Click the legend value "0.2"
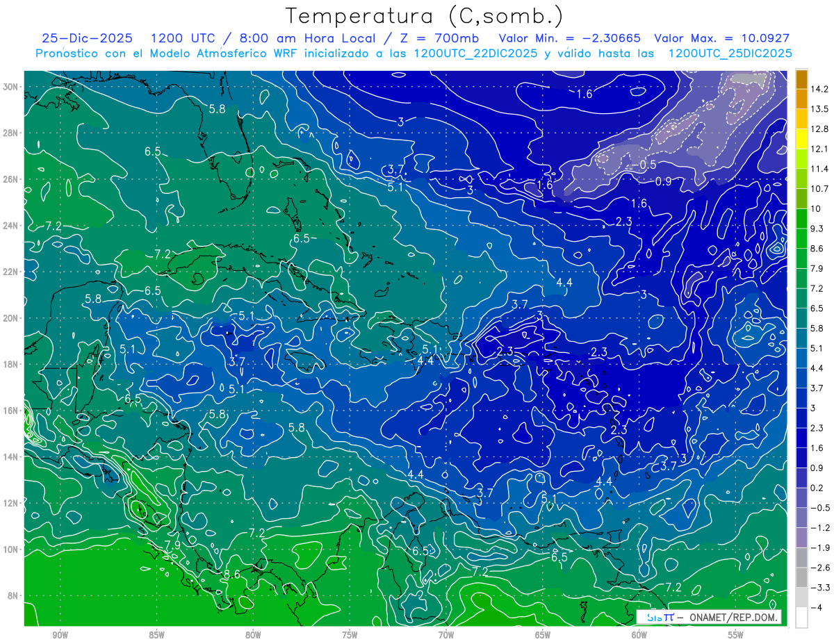The image size is (834, 644). click(817, 488)
